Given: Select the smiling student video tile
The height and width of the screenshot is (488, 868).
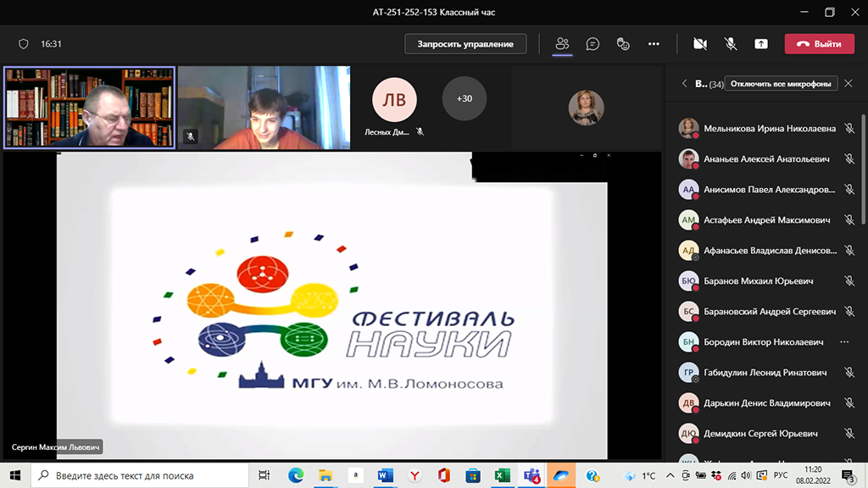Looking at the screenshot, I should point(264,108).
